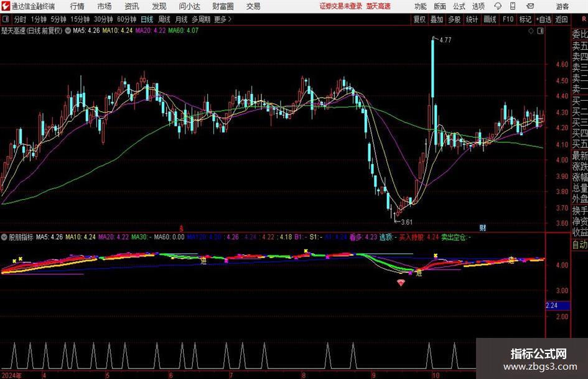Switch to 月线 monthly period

coord(181,19)
